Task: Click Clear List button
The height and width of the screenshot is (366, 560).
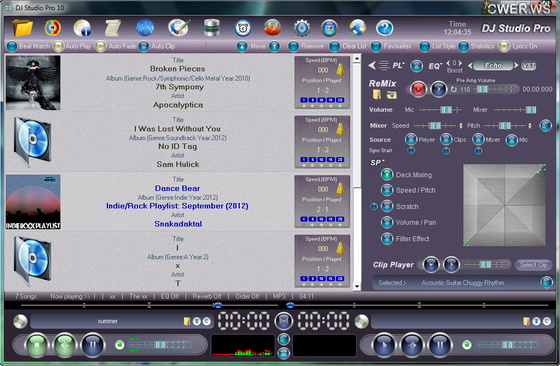Action: point(335,46)
